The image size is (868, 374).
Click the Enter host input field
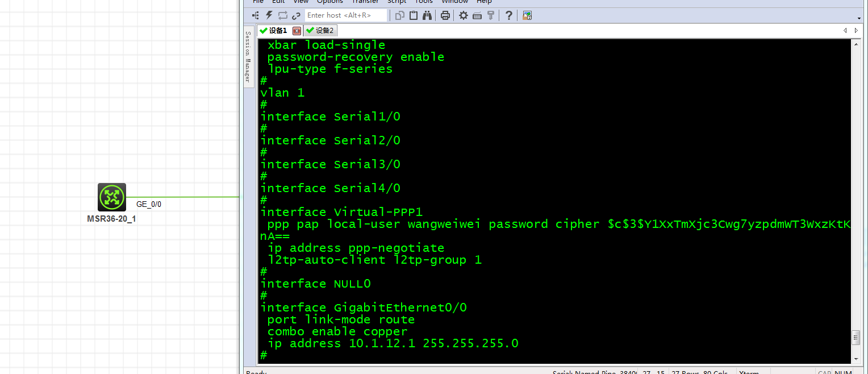click(x=345, y=15)
